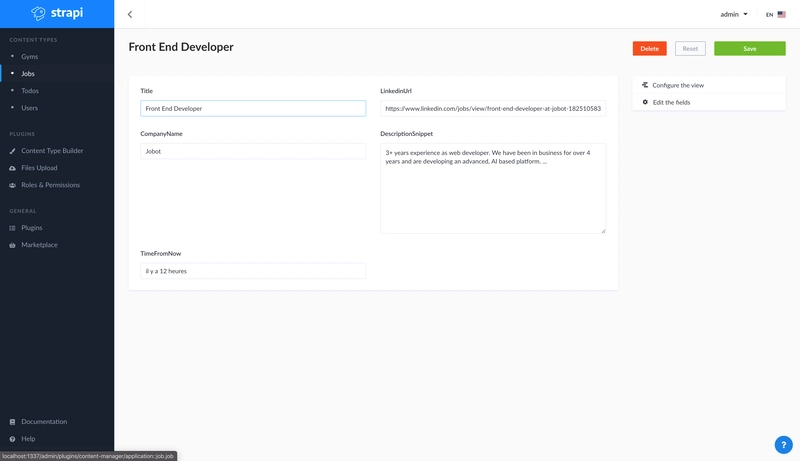Open the admin user dropdown
This screenshot has height=461, width=800.
click(x=734, y=14)
